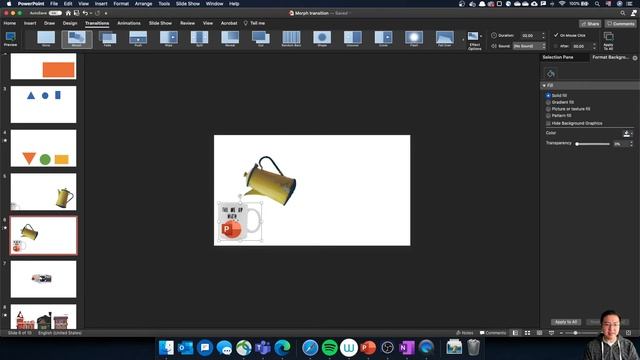Enable the After timing checkbox
Image resolution: width=640 pixels, height=360 pixels.
[x=556, y=46]
